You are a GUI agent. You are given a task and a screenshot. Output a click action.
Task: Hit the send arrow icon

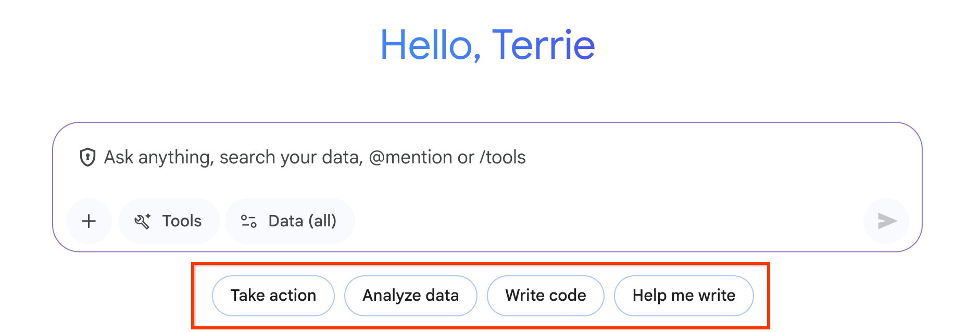(x=886, y=221)
